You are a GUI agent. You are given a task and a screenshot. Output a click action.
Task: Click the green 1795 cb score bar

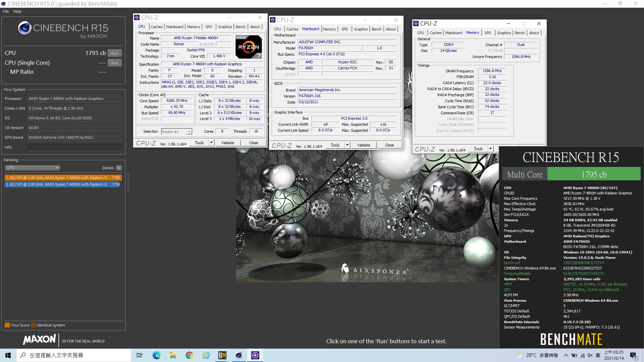pyautogui.click(x=594, y=174)
